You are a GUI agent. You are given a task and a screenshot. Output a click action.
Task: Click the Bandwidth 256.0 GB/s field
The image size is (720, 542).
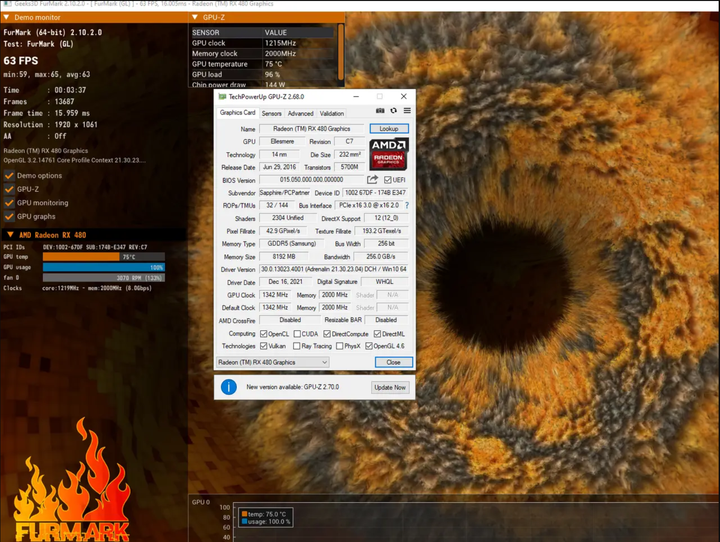click(381, 256)
